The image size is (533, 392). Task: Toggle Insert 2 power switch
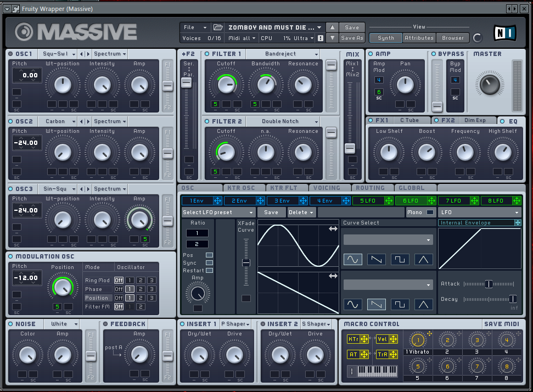(x=263, y=324)
